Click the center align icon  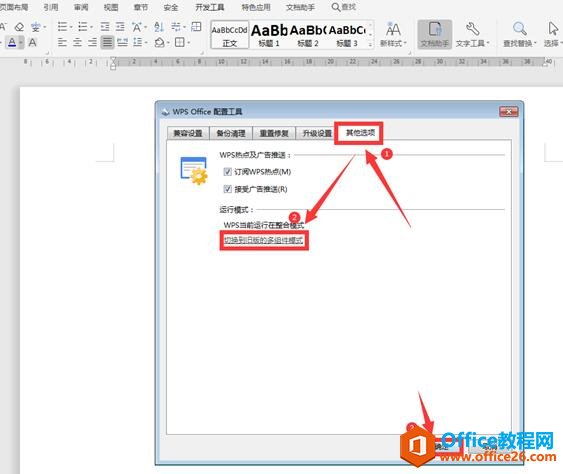click(77, 42)
